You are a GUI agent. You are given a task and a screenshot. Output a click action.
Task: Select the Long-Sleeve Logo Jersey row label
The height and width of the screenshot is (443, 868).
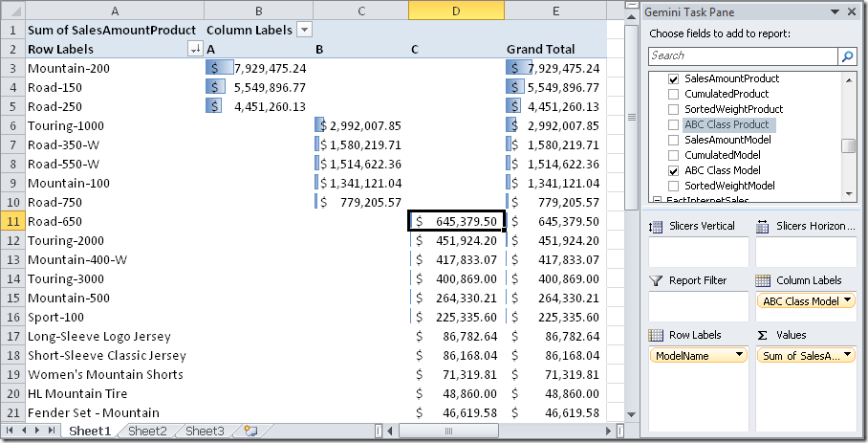pos(115,336)
